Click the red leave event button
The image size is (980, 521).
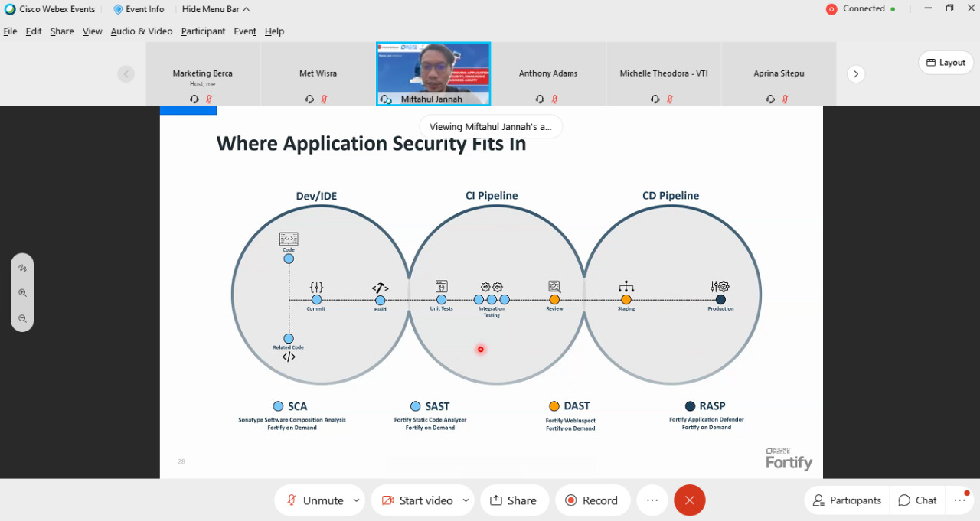point(689,500)
